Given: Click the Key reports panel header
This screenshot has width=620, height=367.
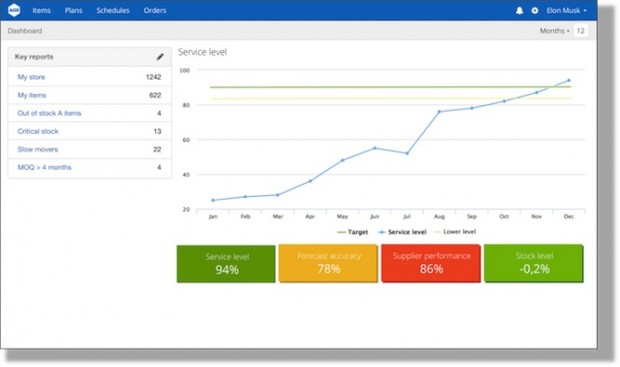Looking at the screenshot, I should tap(90, 57).
